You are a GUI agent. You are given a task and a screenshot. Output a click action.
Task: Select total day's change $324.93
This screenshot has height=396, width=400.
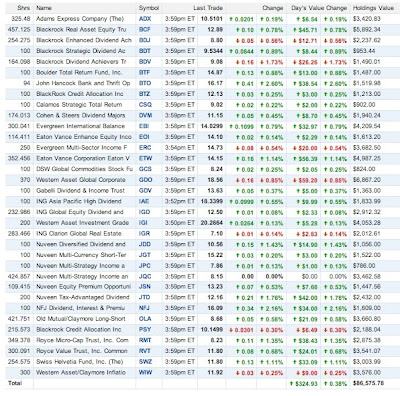304,384
